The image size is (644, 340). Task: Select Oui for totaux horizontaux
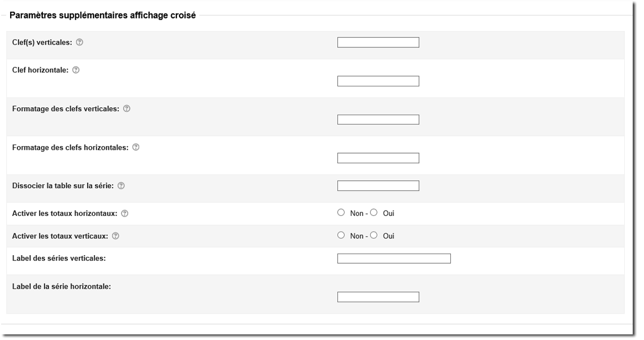click(x=373, y=213)
